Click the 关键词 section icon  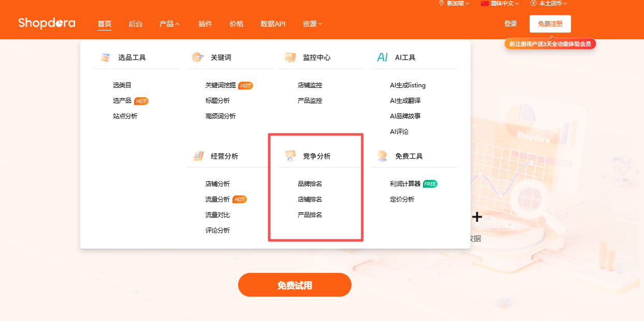coord(198,57)
